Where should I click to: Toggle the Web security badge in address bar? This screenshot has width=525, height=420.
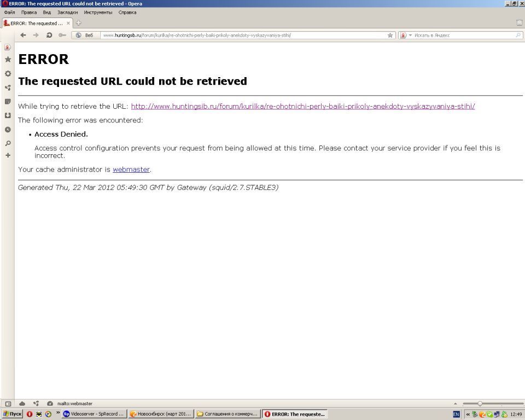pos(85,35)
